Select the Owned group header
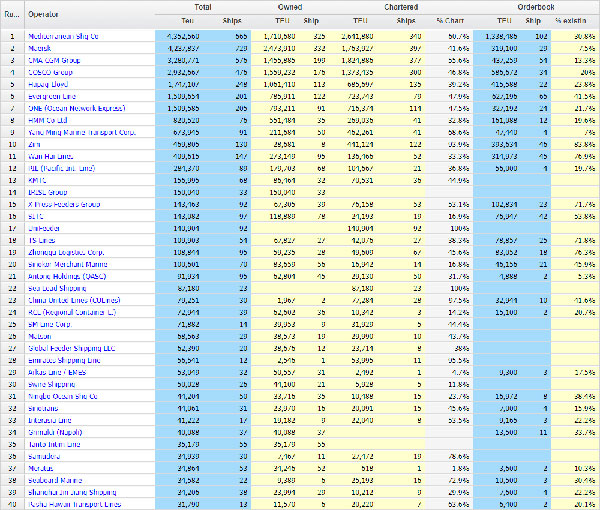The image size is (600, 510). [x=290, y=7]
